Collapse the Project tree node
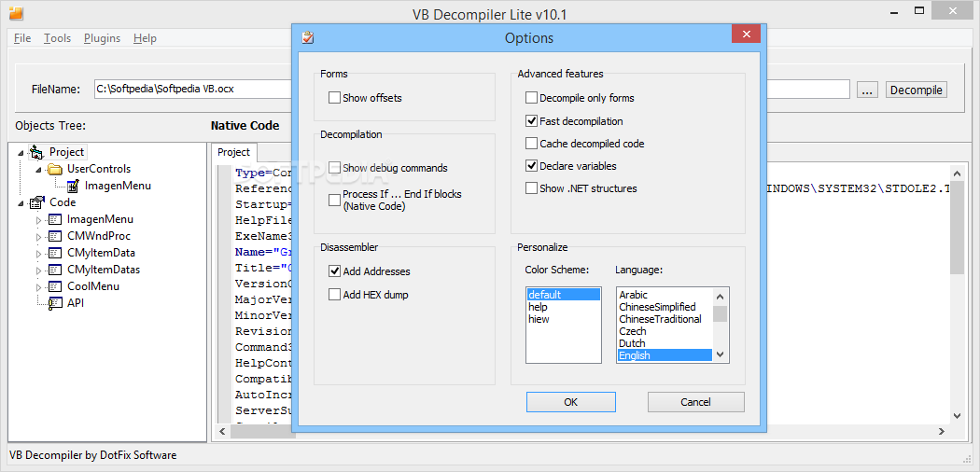The height and width of the screenshot is (472, 980). click(x=21, y=152)
